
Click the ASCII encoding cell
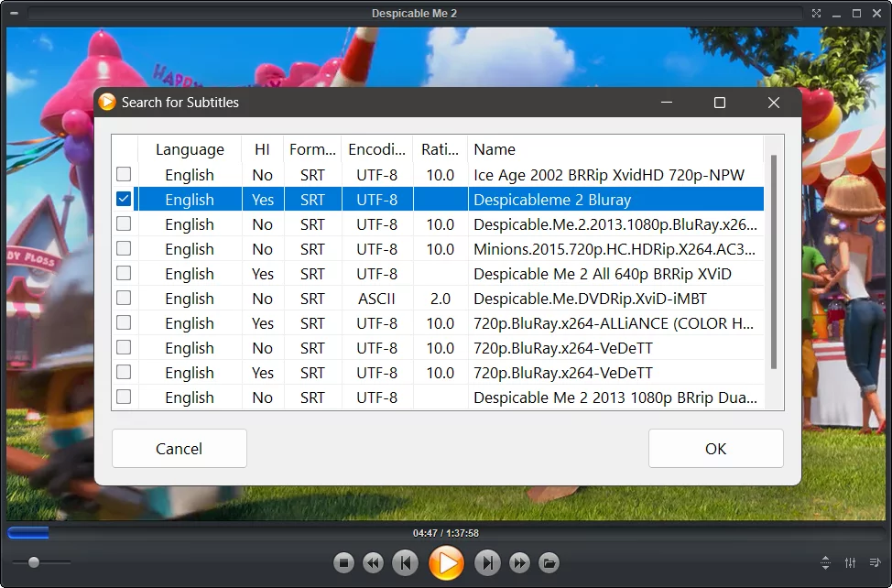pyautogui.click(x=376, y=299)
